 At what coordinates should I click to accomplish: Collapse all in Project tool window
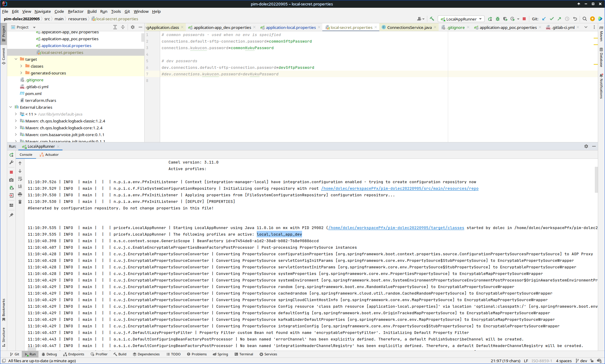[x=123, y=27]
